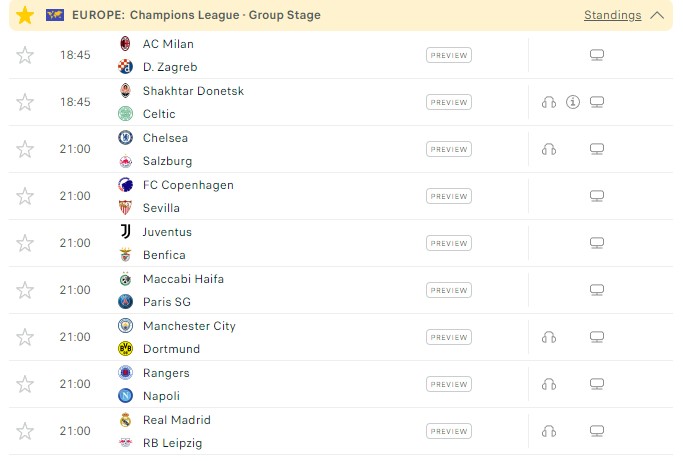Click TV icon for Juventus vs Benfica
This screenshot has width=683, height=461.
[597, 243]
